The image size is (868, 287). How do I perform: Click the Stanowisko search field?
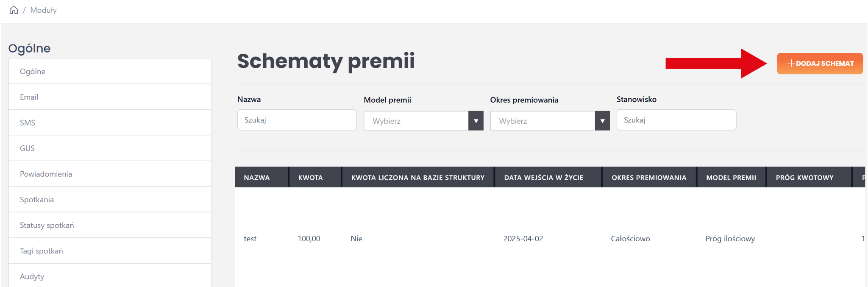[x=676, y=120]
